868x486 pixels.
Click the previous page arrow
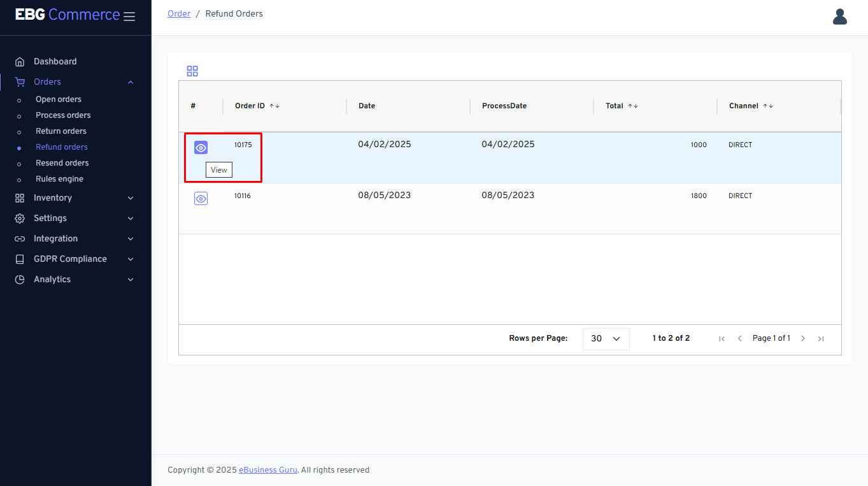pos(739,339)
